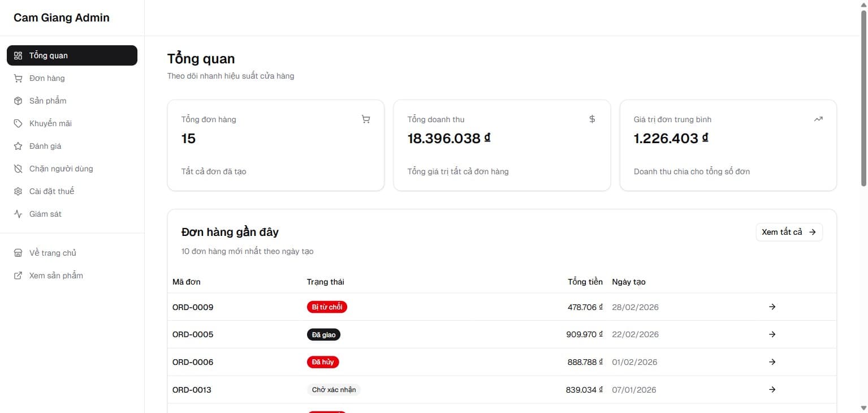Click the Sản phẩm box icon
This screenshot has height=413, width=868.
tap(18, 101)
